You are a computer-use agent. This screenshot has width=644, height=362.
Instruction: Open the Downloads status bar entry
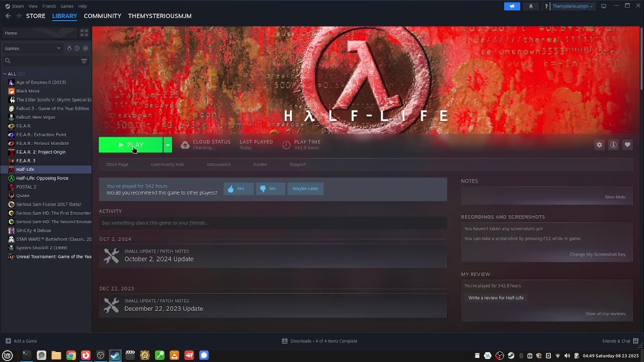click(319, 341)
